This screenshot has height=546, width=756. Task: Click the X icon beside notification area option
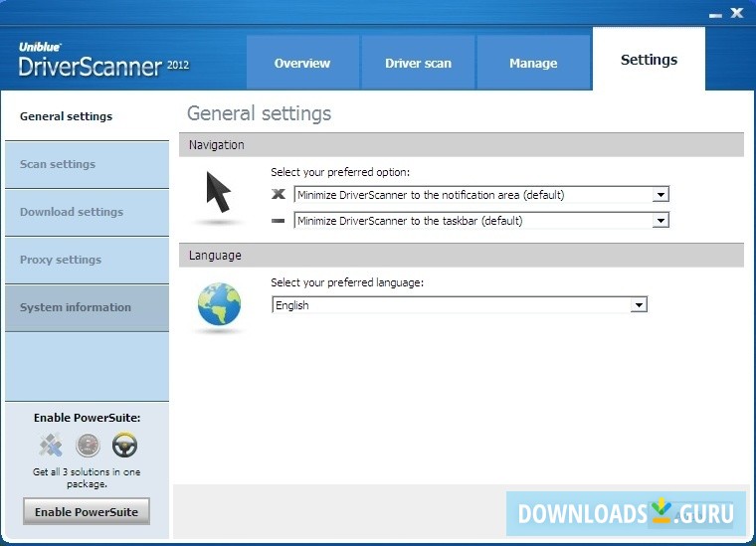click(x=279, y=194)
